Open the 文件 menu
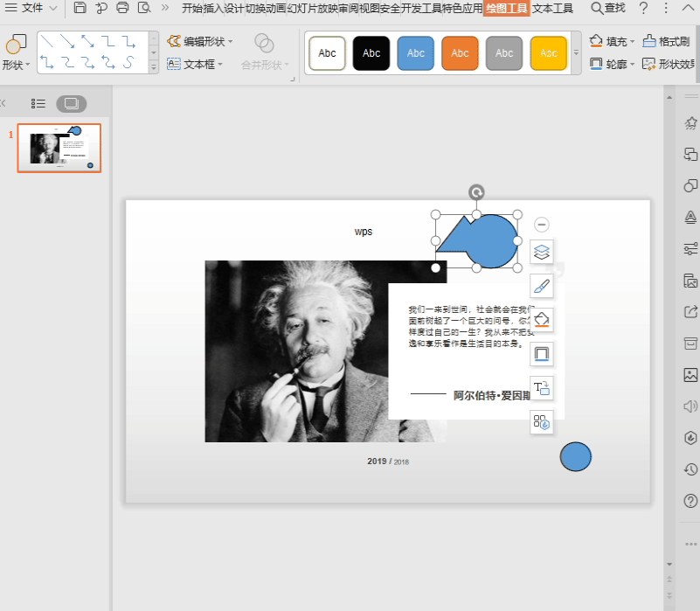 point(24,8)
